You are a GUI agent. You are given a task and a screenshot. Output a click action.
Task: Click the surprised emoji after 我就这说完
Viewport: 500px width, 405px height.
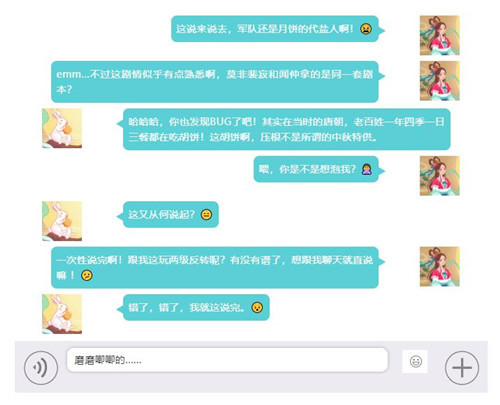(x=257, y=307)
